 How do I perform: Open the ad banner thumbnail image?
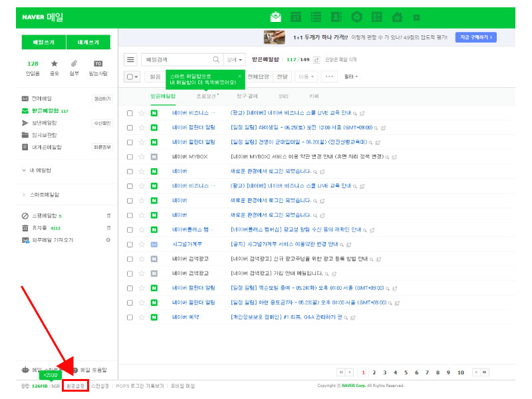pos(274,37)
